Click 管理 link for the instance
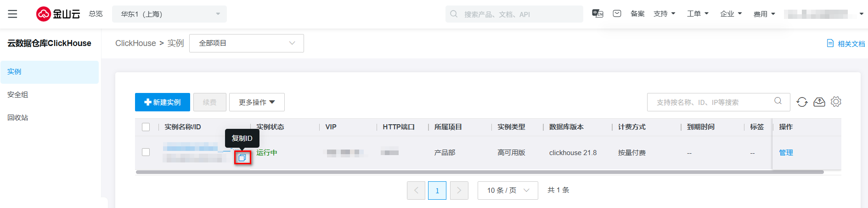Image resolution: width=868 pixels, height=208 pixels. pos(786,152)
